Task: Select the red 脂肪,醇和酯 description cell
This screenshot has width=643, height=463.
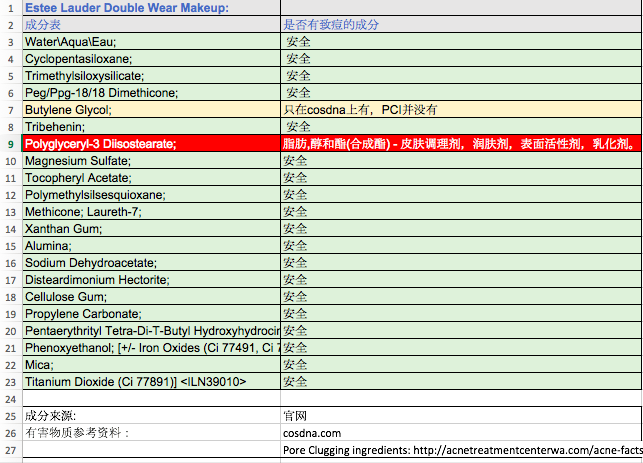Action: click(460, 144)
